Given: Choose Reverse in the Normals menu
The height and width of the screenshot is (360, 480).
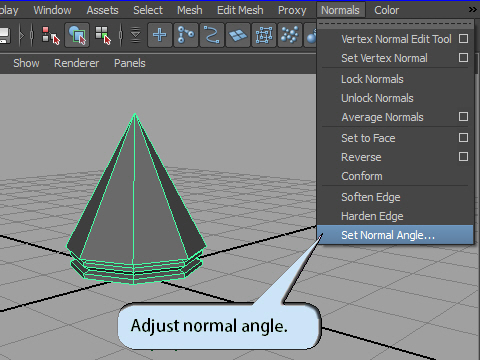Looking at the screenshot, I should pos(361,157).
